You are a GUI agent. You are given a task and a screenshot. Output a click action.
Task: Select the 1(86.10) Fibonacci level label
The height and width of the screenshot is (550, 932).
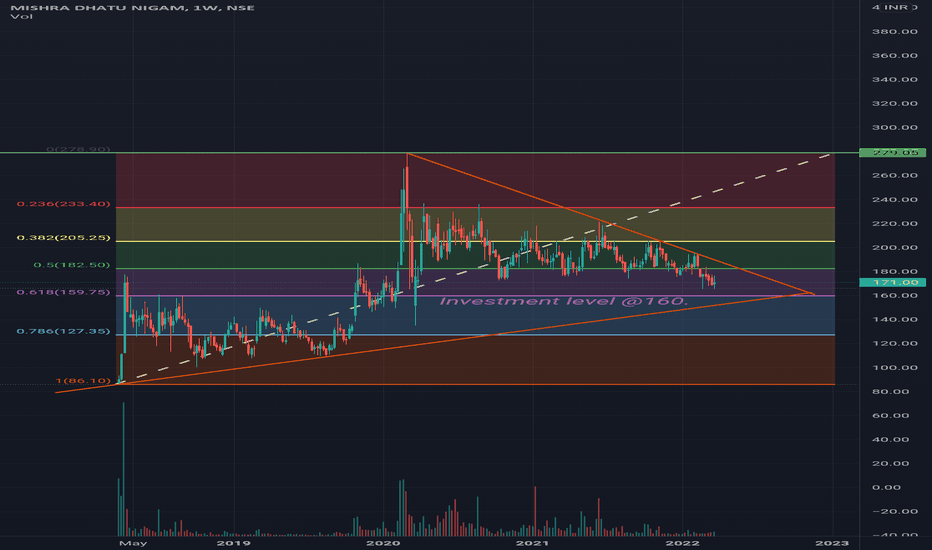click(x=83, y=381)
